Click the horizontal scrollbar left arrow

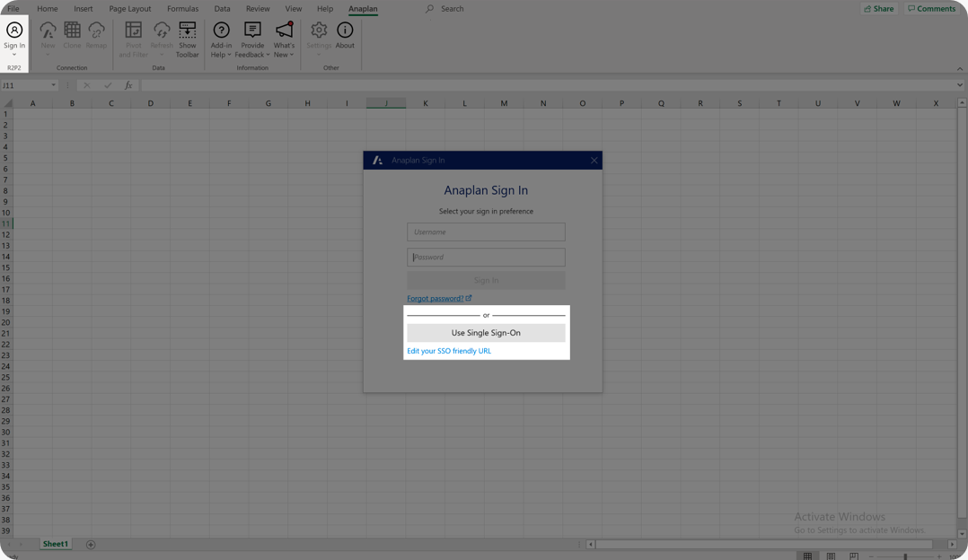591,545
